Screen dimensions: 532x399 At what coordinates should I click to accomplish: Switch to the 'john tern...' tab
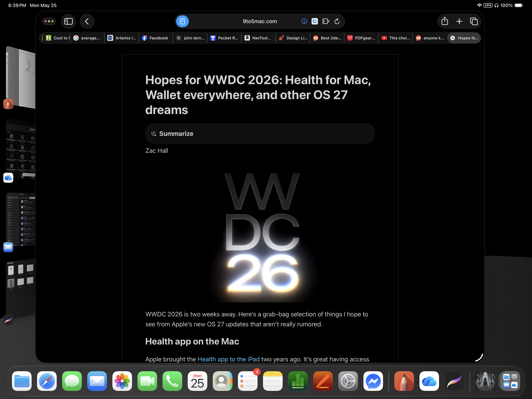click(190, 38)
